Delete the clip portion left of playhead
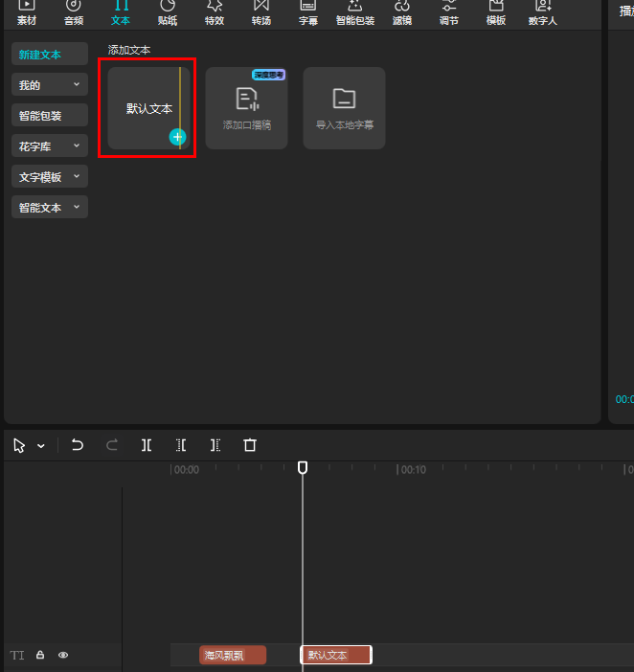The height and width of the screenshot is (672, 634). coord(181,445)
